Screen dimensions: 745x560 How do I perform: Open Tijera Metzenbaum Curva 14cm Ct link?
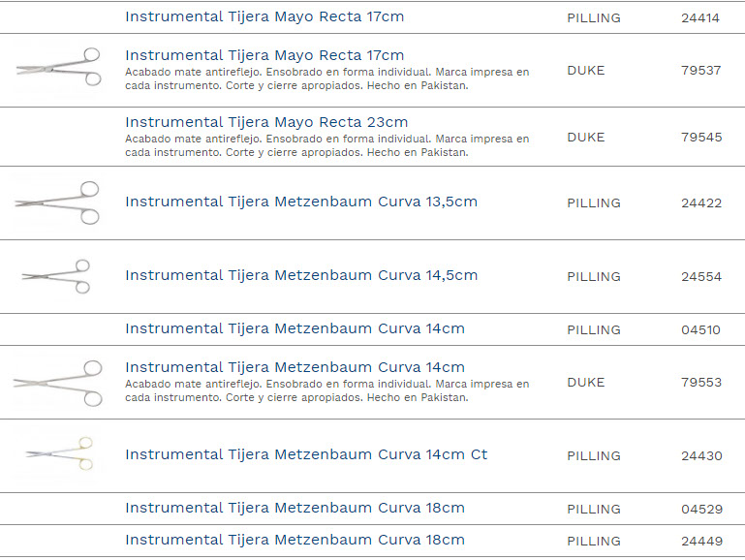click(x=306, y=454)
